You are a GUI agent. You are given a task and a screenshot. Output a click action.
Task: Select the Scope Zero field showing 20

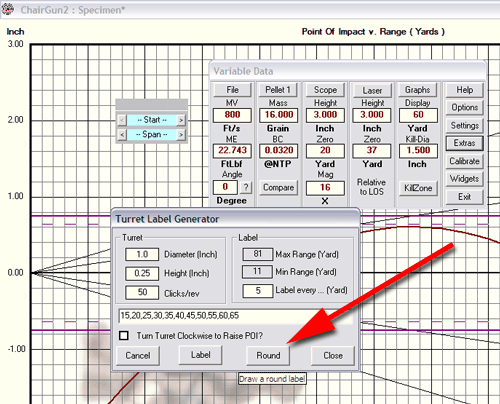click(325, 150)
